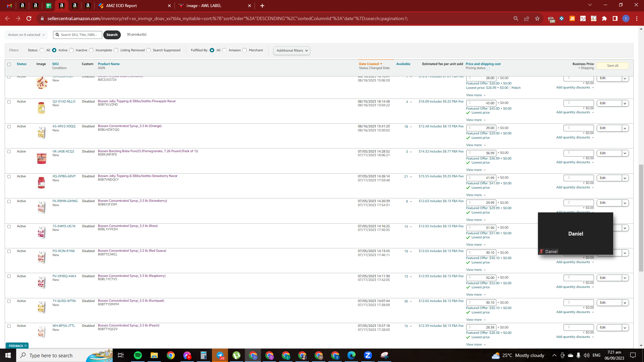Select Status filter Incomplete radio button
This screenshot has height=362, width=644.
tap(91, 50)
